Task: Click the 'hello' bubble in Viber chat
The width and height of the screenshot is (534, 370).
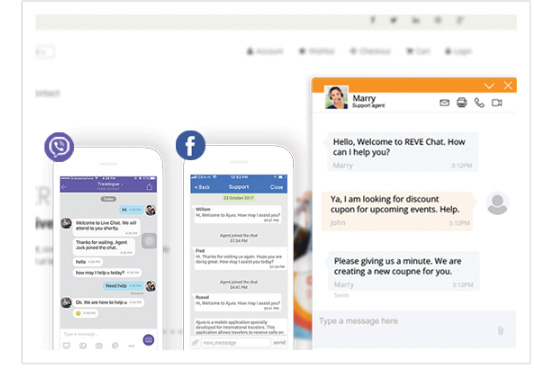Action: point(88,262)
